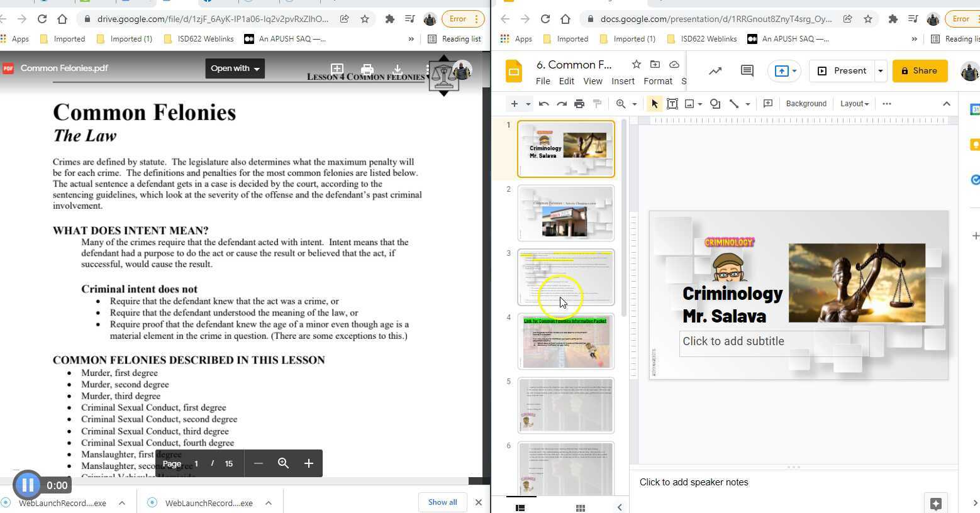Select slide 4 thumbnail

[x=565, y=341]
